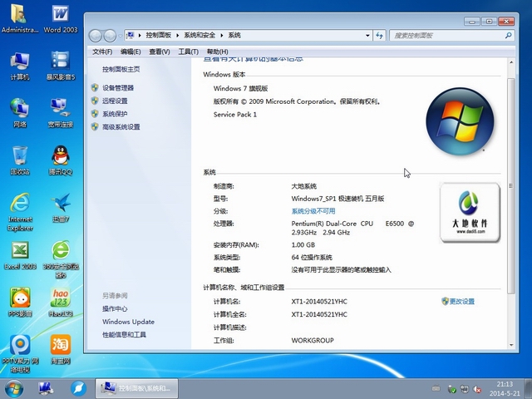Open the Windows Start menu orb
Screen dimensions: 532x399
click(14, 389)
